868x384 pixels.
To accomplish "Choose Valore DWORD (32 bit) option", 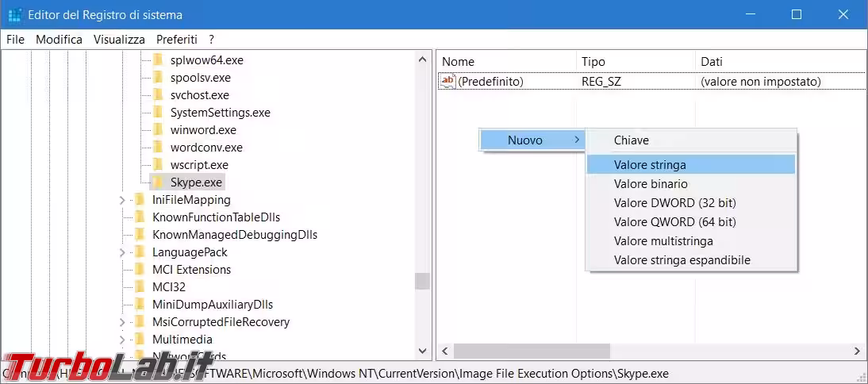I will coord(674,203).
